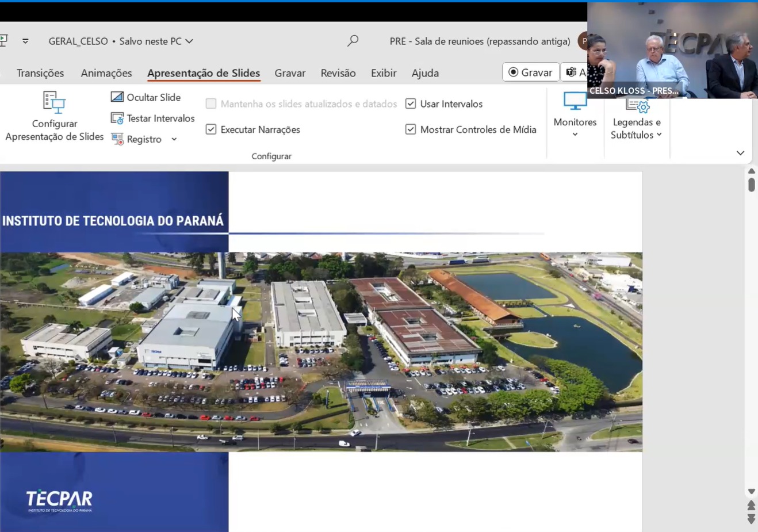Click the search magnifier icon
This screenshot has width=758, height=532.
(353, 41)
